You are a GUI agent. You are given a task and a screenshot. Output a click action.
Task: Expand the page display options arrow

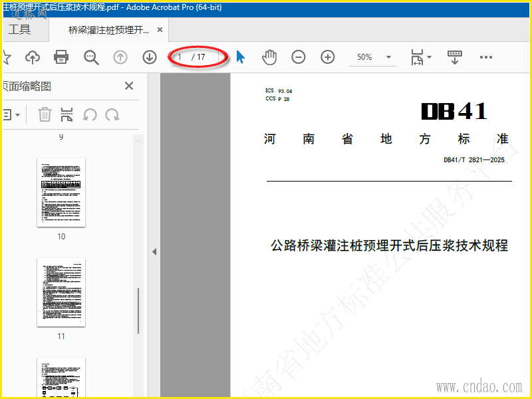click(x=429, y=57)
